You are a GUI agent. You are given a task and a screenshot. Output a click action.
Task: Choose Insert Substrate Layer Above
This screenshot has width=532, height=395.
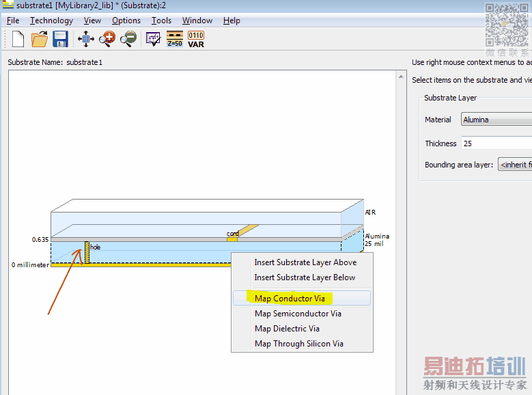tap(302, 262)
